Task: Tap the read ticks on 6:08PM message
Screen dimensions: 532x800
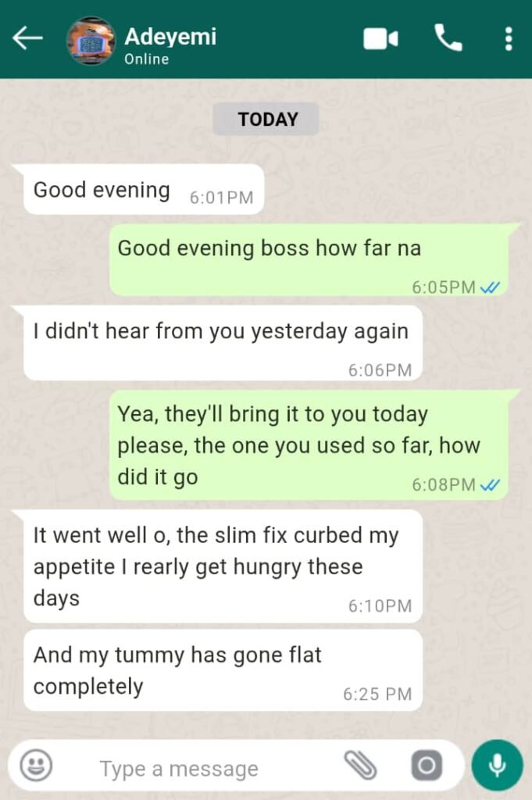Action: tap(490, 484)
